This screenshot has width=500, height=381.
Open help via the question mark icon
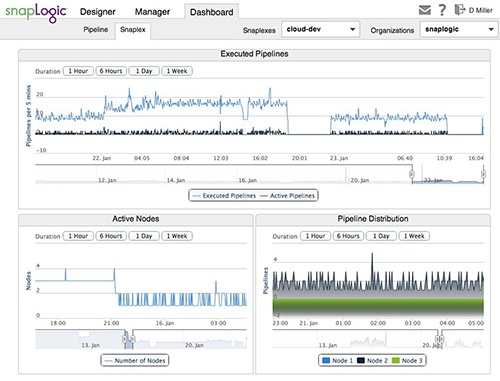[442, 10]
